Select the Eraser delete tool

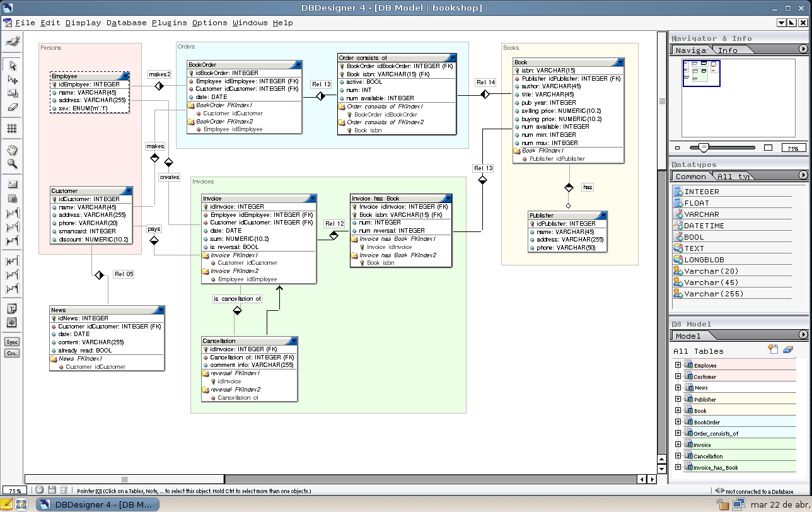pyautogui.click(x=12, y=107)
